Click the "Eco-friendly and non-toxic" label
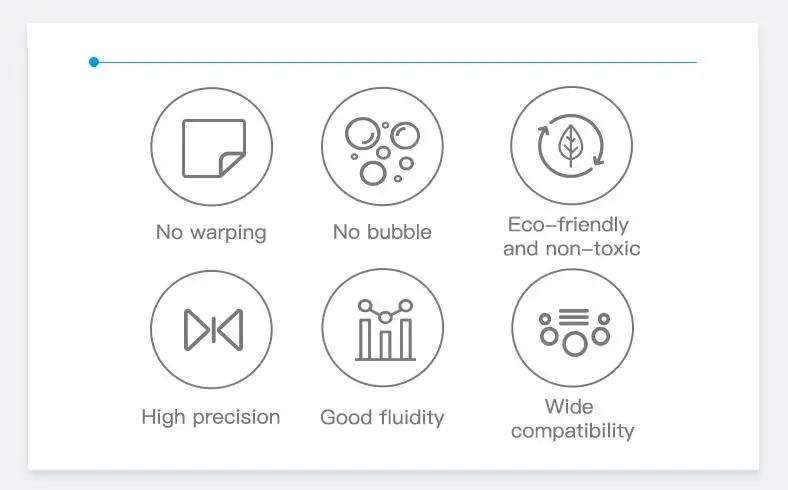Image resolution: width=788 pixels, height=490 pixels. (x=571, y=236)
